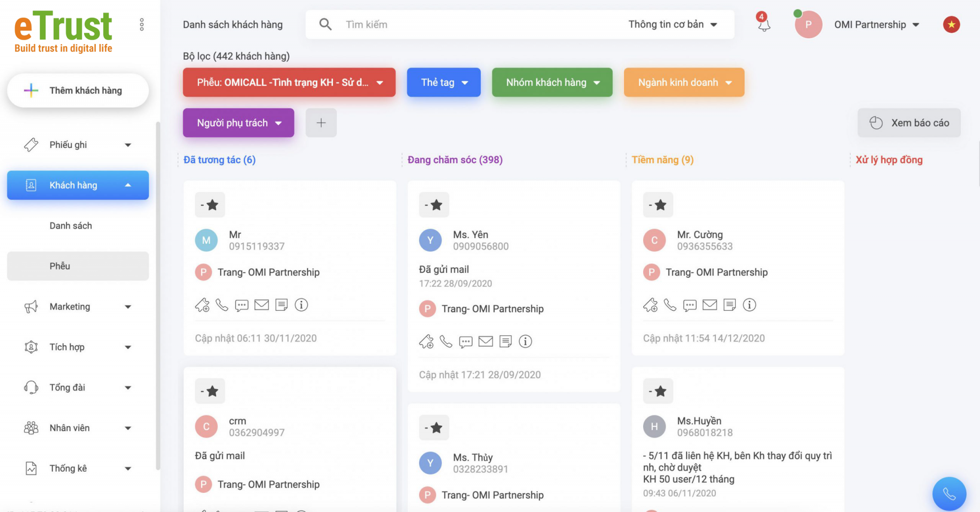Screen dimensions: 980x512
Task: Expand the Marketing sidebar menu
Action: tap(78, 307)
